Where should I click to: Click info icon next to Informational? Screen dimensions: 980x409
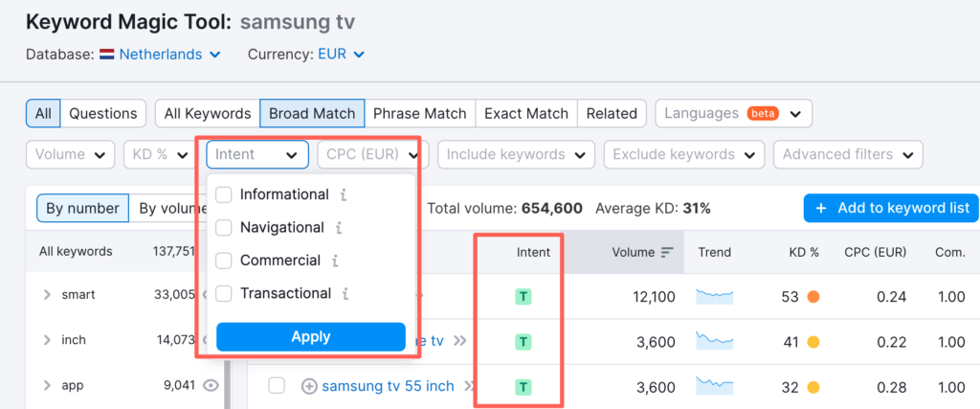point(344,195)
